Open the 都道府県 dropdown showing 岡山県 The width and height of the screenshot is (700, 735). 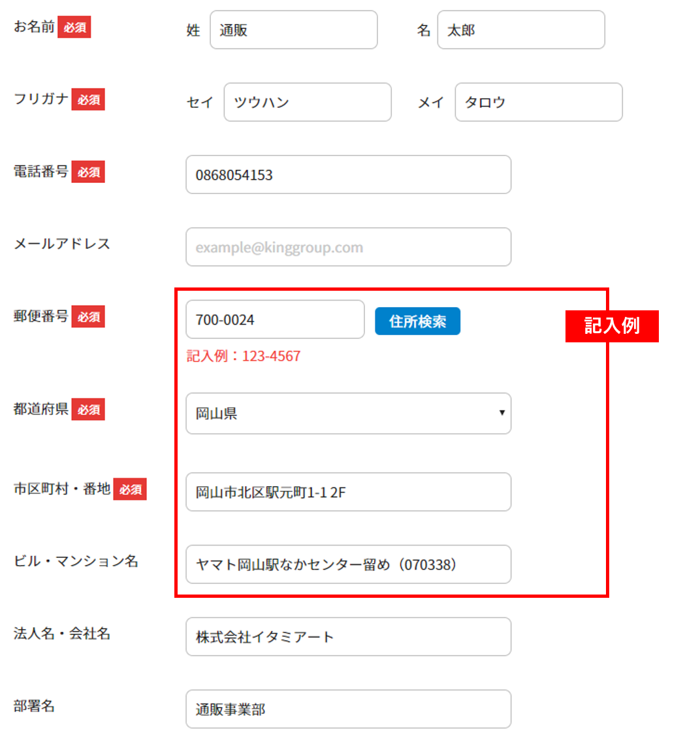pyautogui.click(x=348, y=414)
